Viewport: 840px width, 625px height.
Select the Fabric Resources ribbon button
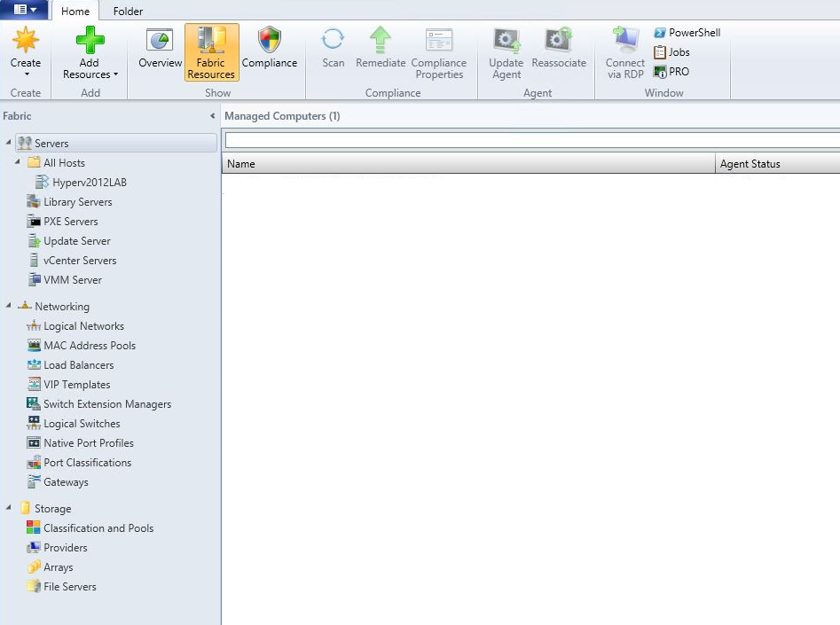point(211,52)
